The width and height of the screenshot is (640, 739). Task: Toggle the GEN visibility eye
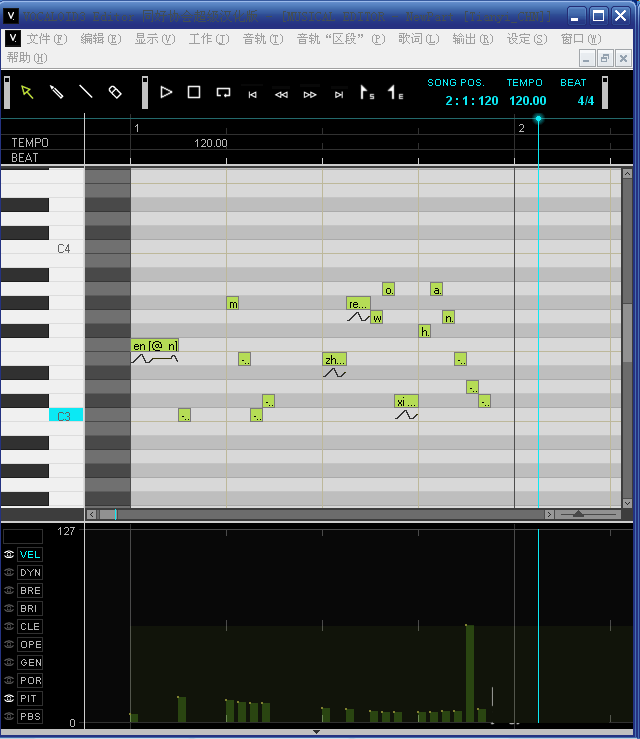[9, 662]
